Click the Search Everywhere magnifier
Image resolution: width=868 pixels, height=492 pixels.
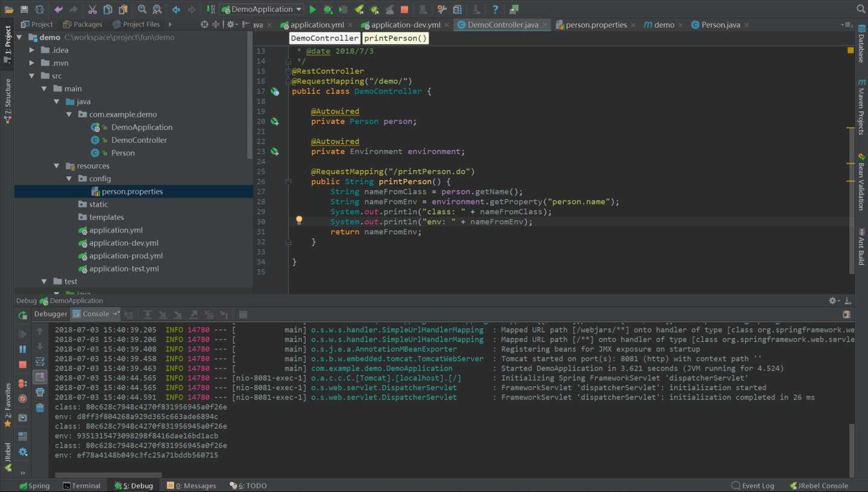pyautogui.click(x=861, y=9)
